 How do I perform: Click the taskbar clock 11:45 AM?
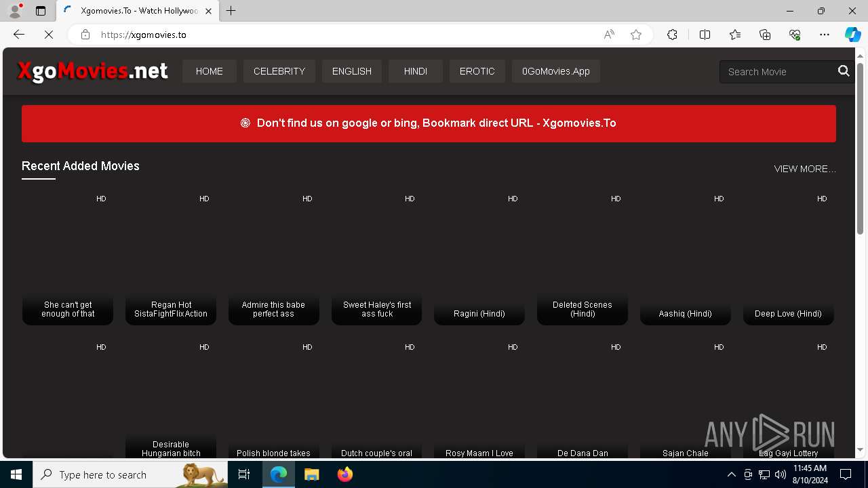coord(810,468)
